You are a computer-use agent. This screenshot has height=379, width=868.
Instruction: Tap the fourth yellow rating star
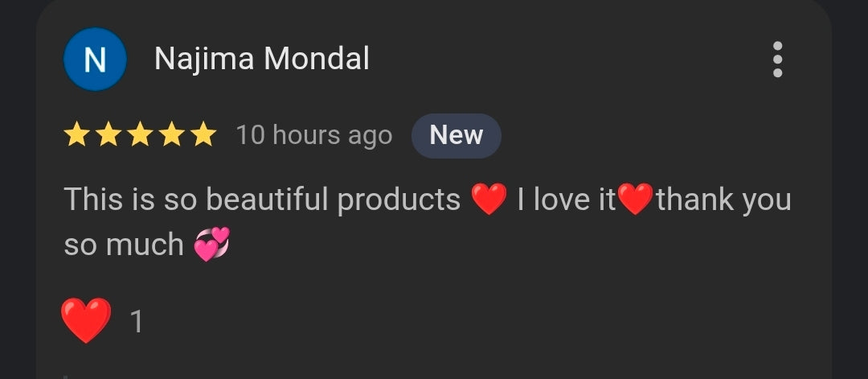171,135
